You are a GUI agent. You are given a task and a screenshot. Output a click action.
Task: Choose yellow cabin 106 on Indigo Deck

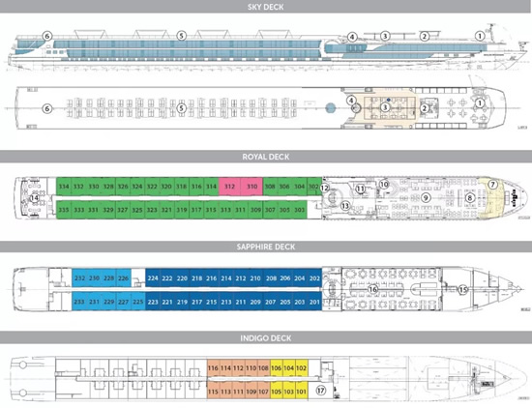click(x=277, y=368)
